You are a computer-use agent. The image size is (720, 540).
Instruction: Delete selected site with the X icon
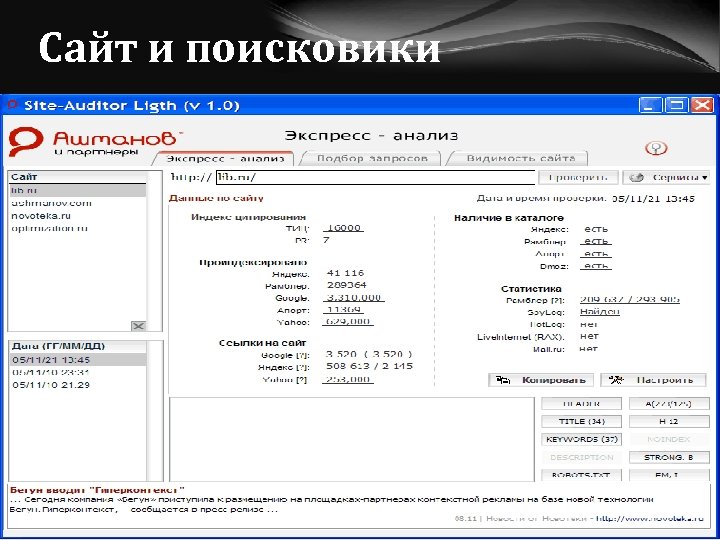pos(138,326)
